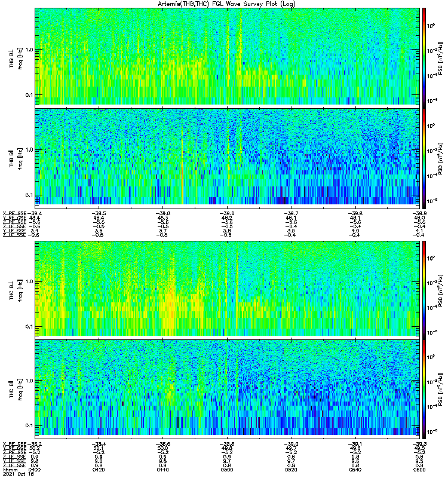Image resolution: width=448 pixels, height=478 pixels.
Task: Click the 0440 time tick label
Action: tap(162, 470)
